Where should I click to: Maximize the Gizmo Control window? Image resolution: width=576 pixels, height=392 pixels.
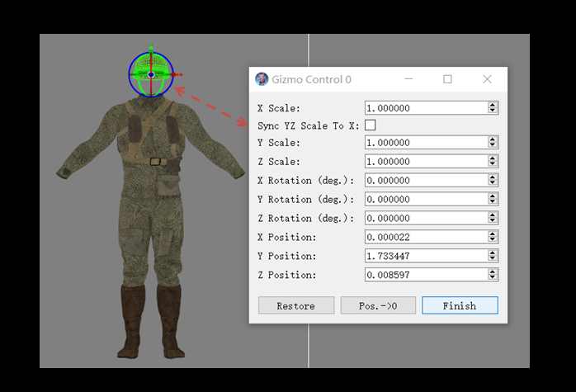pos(447,79)
